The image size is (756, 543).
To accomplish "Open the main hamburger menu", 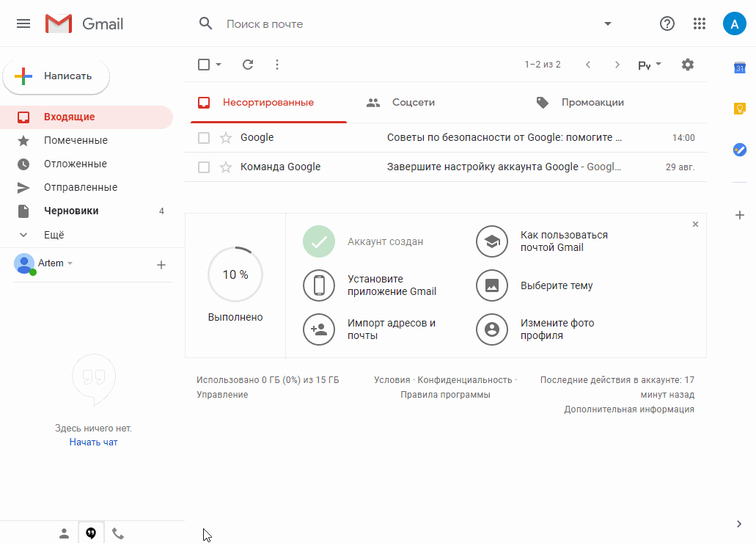I will coord(23,23).
